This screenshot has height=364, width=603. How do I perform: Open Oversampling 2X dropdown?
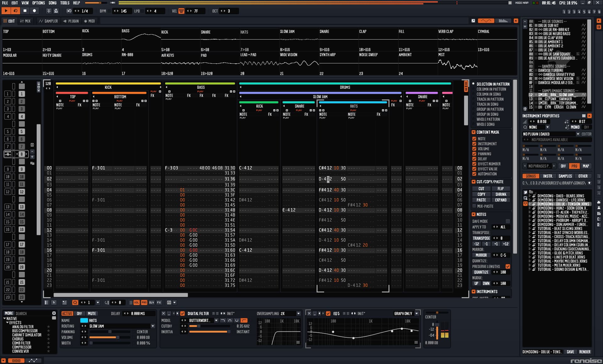(291, 313)
